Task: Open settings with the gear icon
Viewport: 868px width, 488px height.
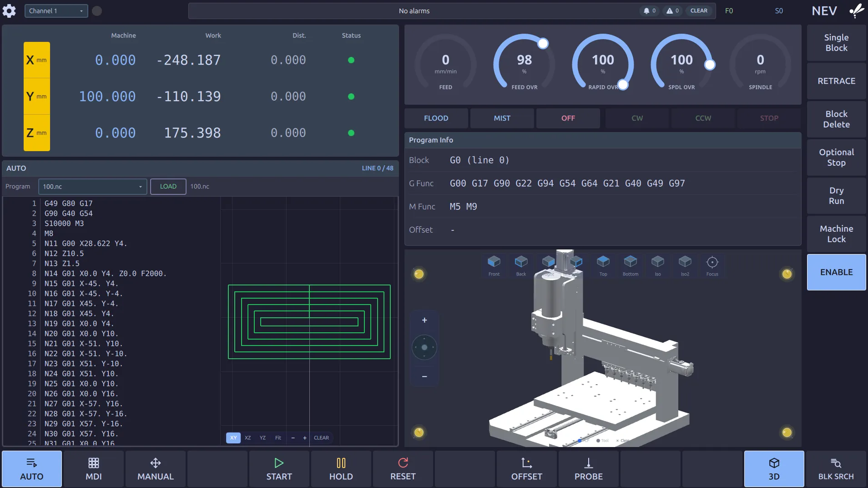Action: click(9, 11)
